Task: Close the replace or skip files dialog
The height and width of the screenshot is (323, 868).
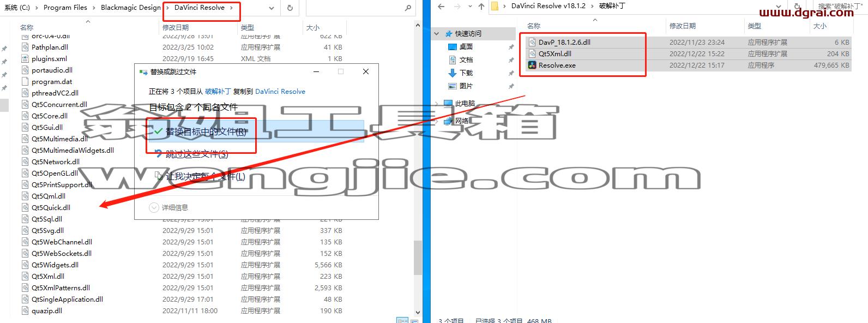Action: 366,71
